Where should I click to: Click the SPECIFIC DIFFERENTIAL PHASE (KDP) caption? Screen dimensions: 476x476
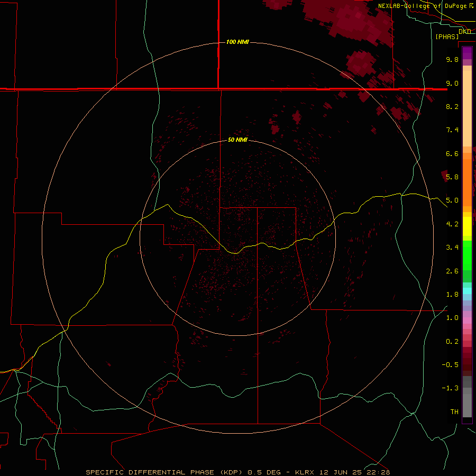pyautogui.click(x=164, y=472)
